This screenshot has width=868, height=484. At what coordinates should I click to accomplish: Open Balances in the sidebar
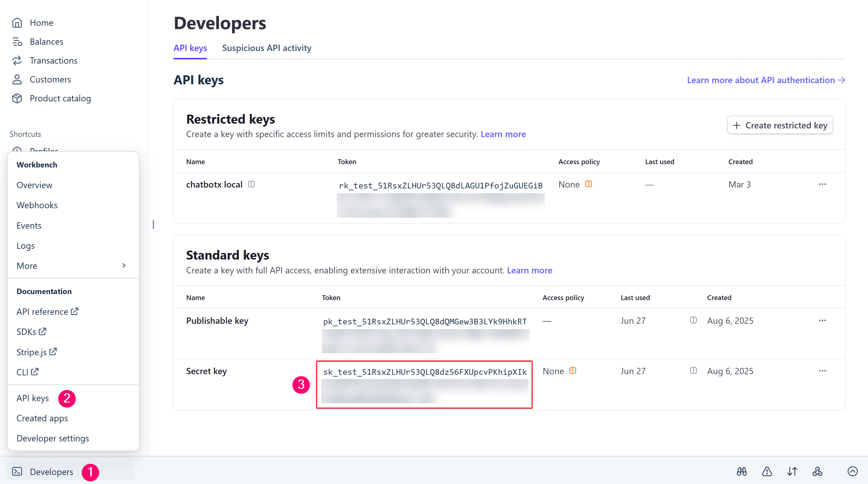pos(47,41)
